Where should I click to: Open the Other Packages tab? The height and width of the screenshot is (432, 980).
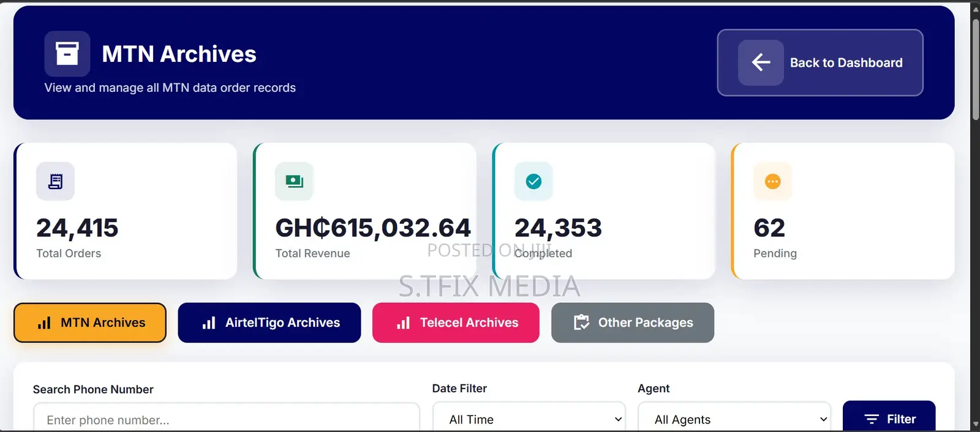[x=633, y=322]
